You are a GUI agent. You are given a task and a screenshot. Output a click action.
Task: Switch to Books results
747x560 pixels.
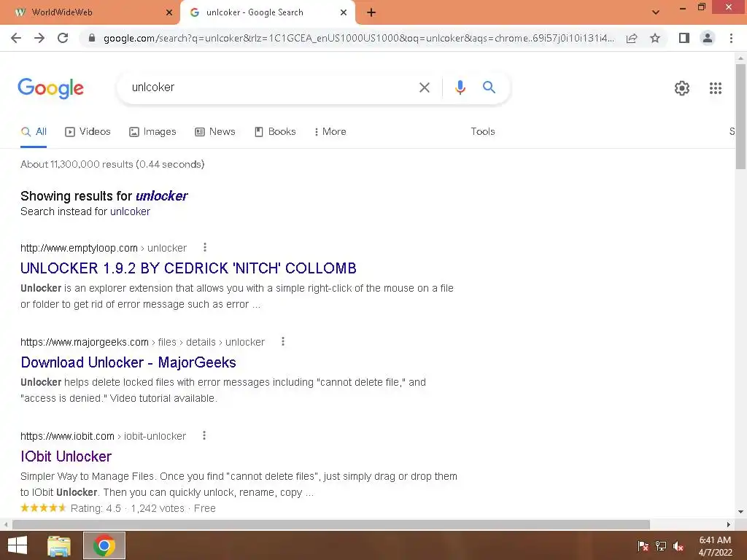coord(275,132)
